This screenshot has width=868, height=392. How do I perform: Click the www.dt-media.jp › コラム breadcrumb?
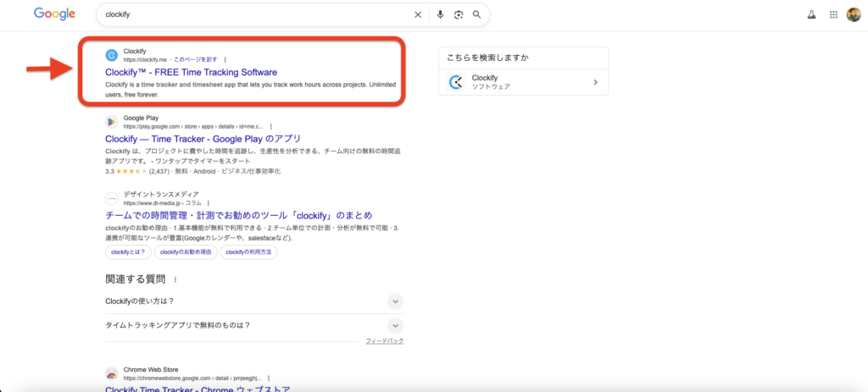click(x=162, y=203)
